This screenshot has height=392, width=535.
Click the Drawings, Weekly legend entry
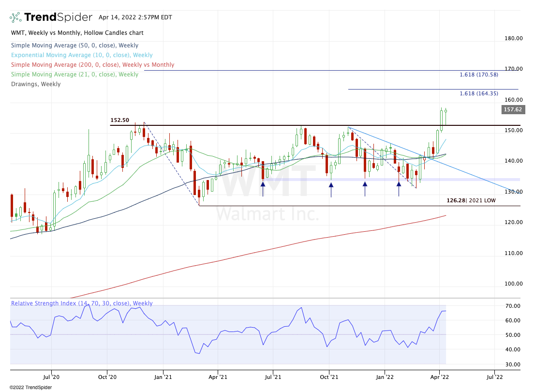[36, 84]
